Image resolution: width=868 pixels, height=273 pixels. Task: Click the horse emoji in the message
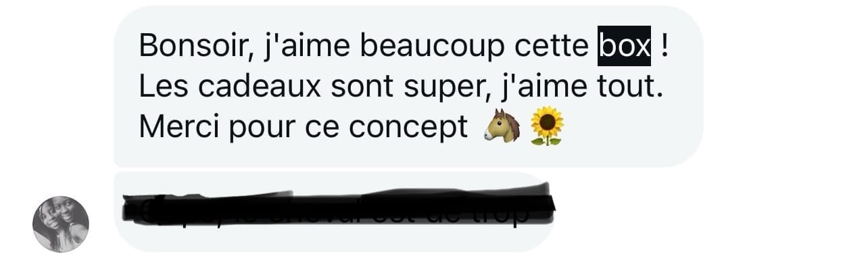pyautogui.click(x=502, y=126)
